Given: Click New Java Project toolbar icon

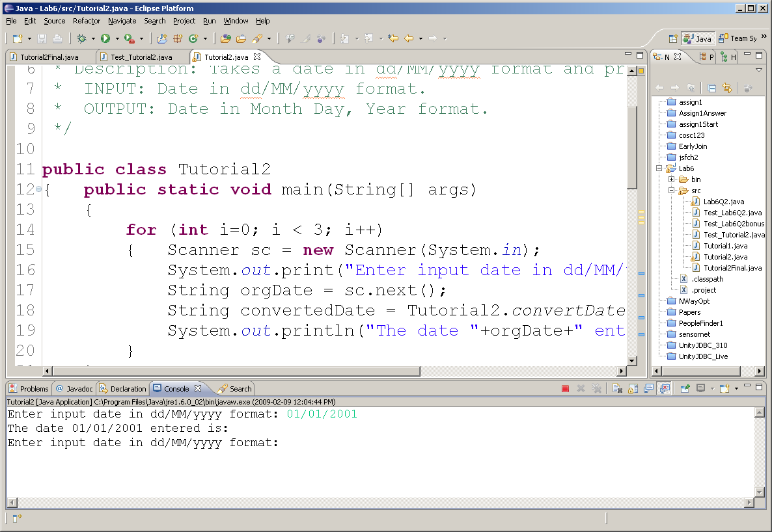Looking at the screenshot, I should click(162, 38).
